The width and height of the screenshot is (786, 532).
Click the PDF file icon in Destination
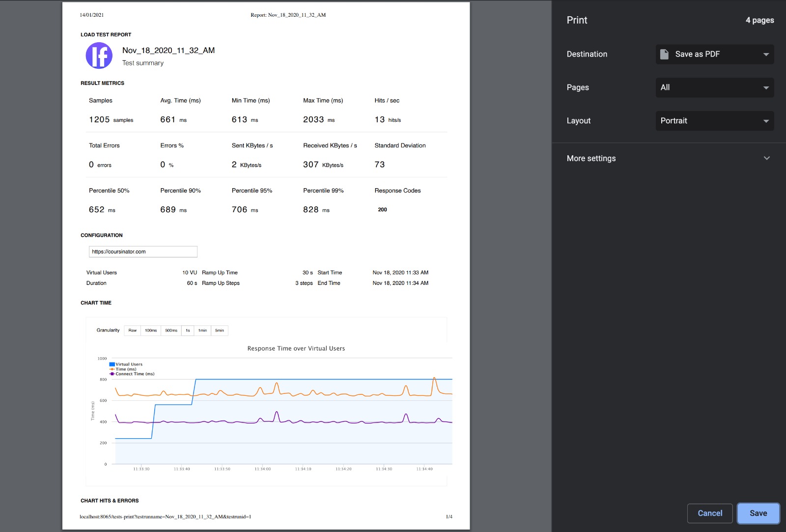click(664, 54)
